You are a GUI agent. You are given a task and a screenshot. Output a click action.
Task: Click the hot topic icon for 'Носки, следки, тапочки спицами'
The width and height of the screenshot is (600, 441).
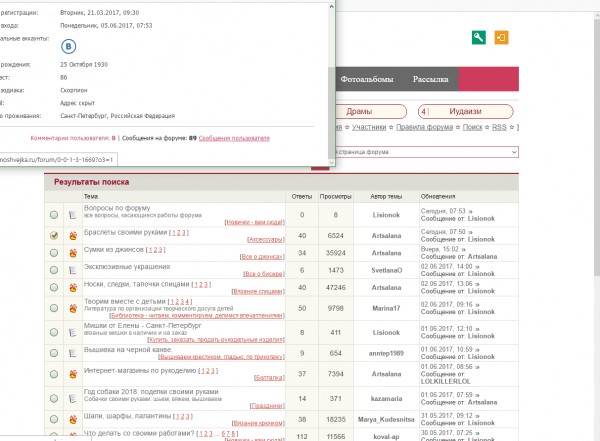pos(73,287)
